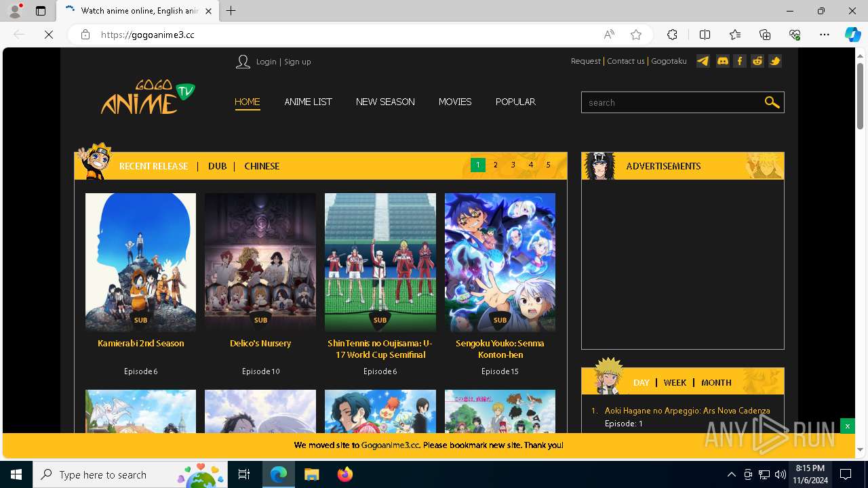The width and height of the screenshot is (868, 488).
Task: Open the Twitter social icon
Action: click(775, 61)
